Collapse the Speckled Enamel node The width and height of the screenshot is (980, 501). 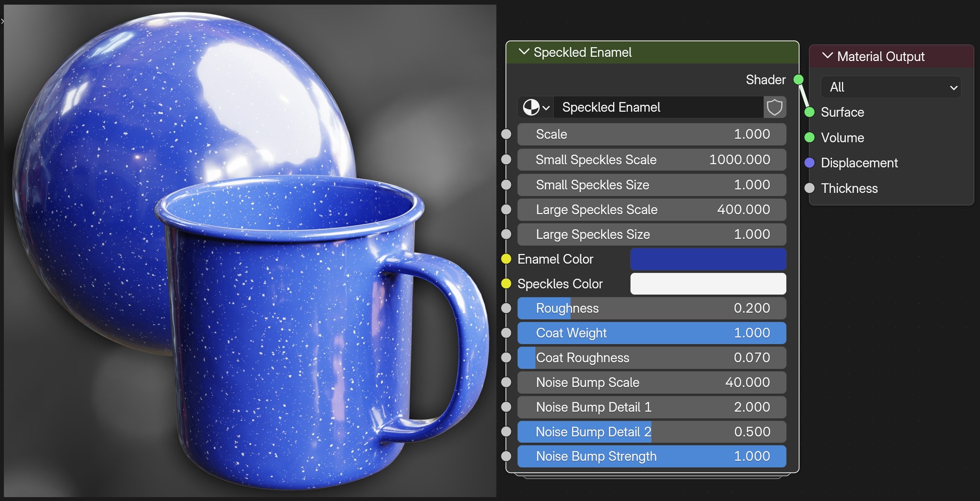[x=524, y=52]
